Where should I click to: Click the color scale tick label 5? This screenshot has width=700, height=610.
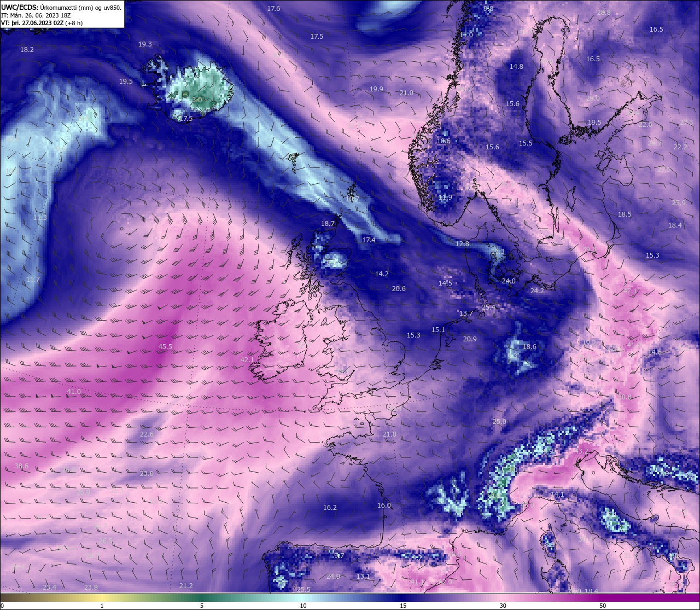pos(202,606)
